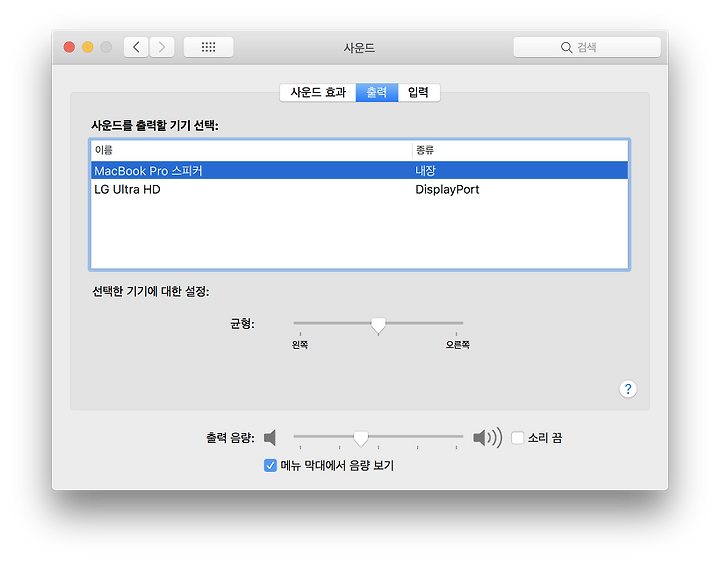Click the 내장 type cell
Viewport: 720px width, 564px height.
[x=425, y=170]
